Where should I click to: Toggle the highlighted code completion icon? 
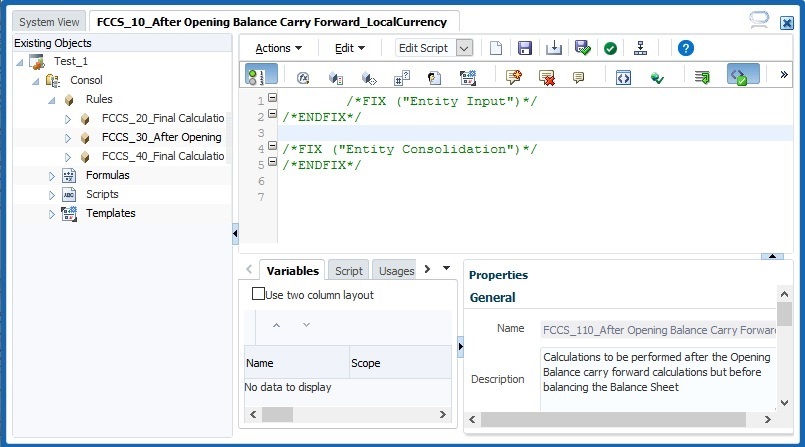(x=743, y=75)
